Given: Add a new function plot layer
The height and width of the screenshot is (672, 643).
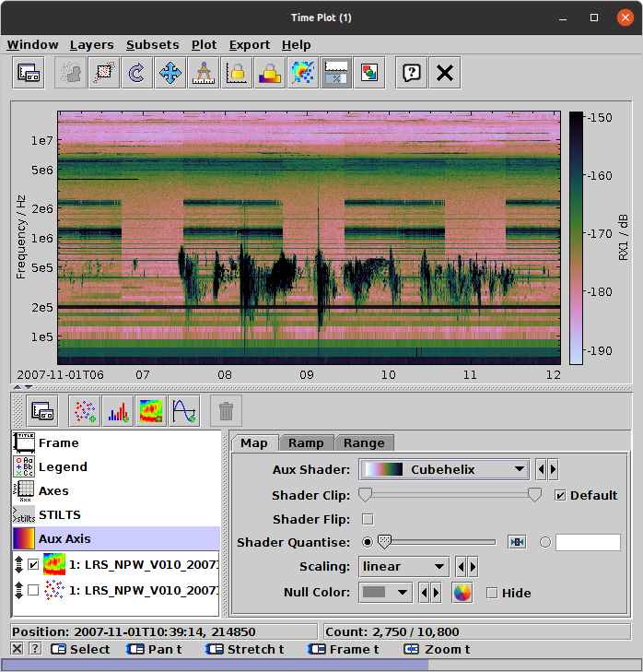Looking at the screenshot, I should click(x=184, y=411).
